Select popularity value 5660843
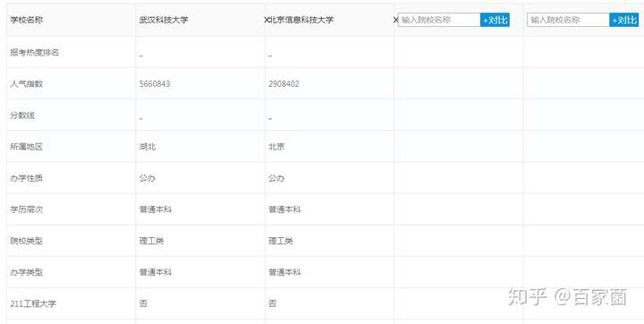Viewport: 644px width, 324px height. 155,84
